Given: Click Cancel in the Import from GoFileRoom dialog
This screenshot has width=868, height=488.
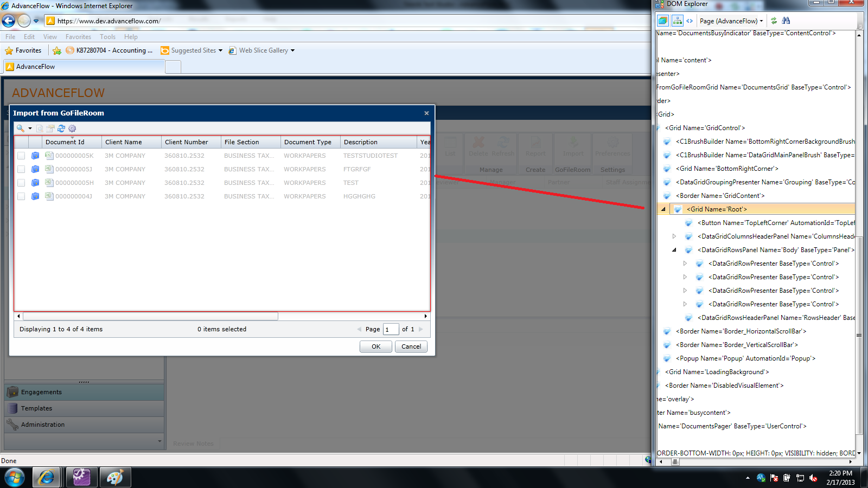Looking at the screenshot, I should click(411, 346).
